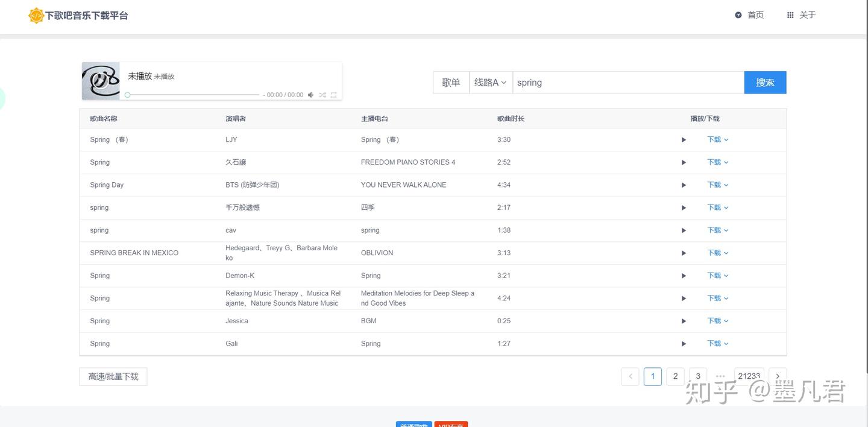
Task: Click album OBLIVION
Action: [x=377, y=253]
